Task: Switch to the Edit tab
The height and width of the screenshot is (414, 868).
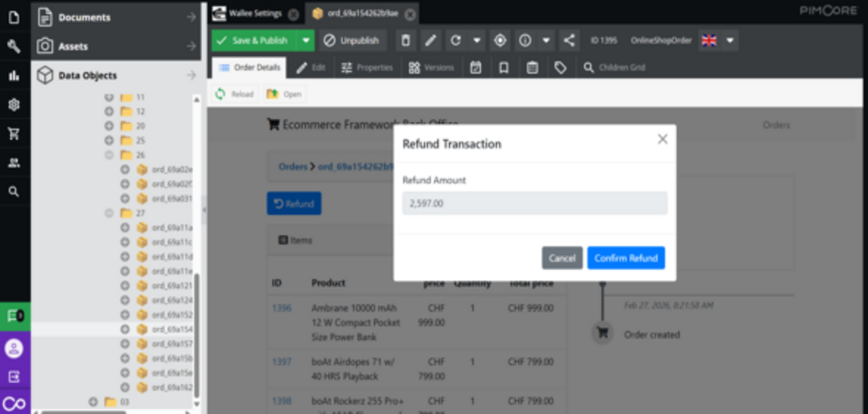Action: pos(311,68)
